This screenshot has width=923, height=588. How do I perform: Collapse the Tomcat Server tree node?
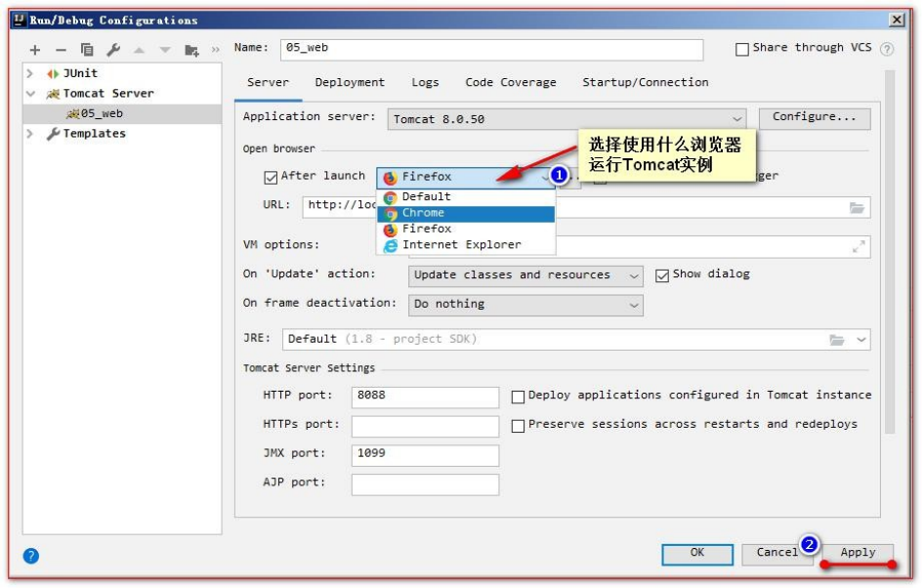point(30,94)
